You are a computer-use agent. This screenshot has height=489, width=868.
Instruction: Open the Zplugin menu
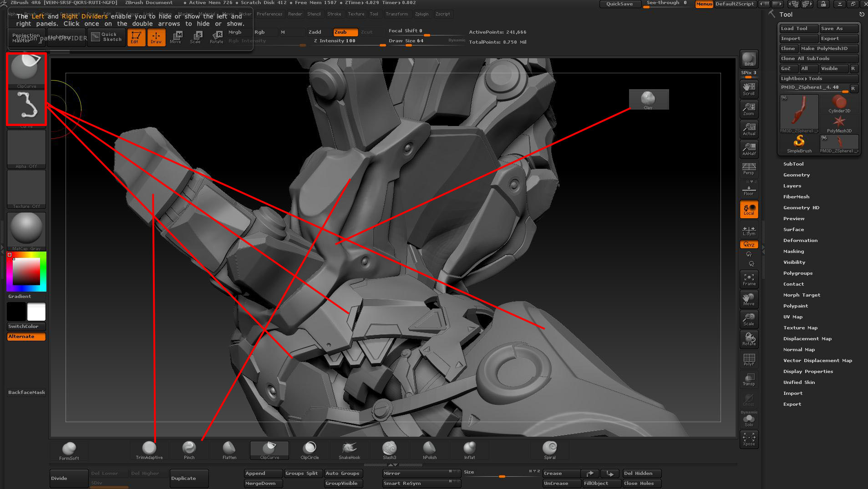point(422,14)
